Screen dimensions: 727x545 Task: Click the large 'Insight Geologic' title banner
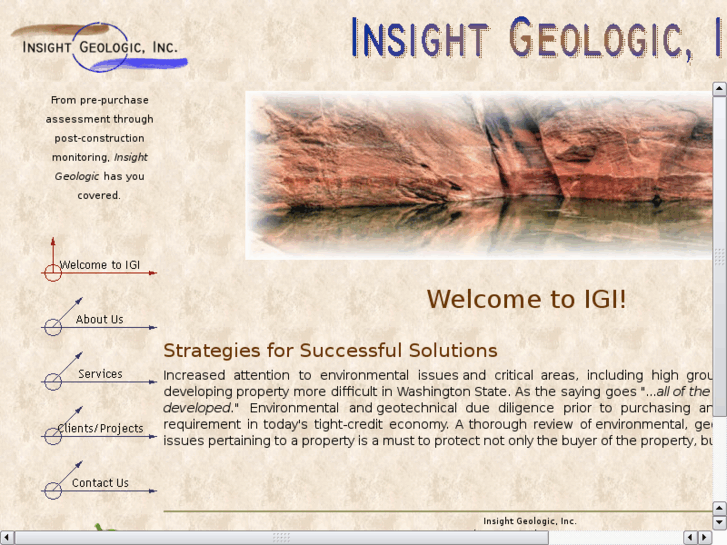[538, 38]
